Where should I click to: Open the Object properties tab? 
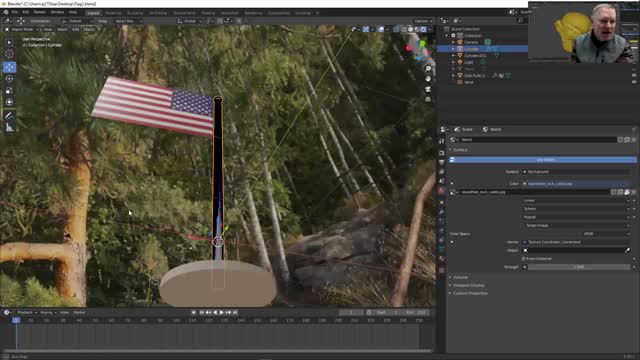[442, 202]
